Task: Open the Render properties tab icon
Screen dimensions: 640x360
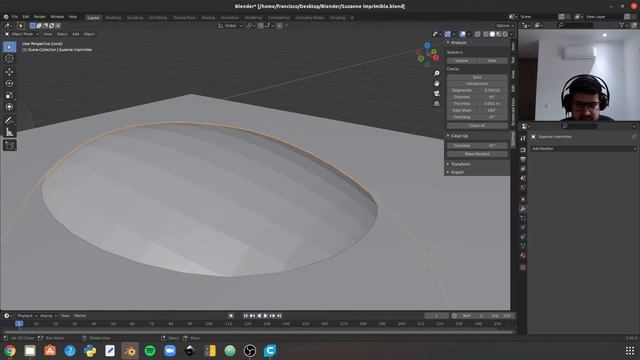Action: click(523, 150)
